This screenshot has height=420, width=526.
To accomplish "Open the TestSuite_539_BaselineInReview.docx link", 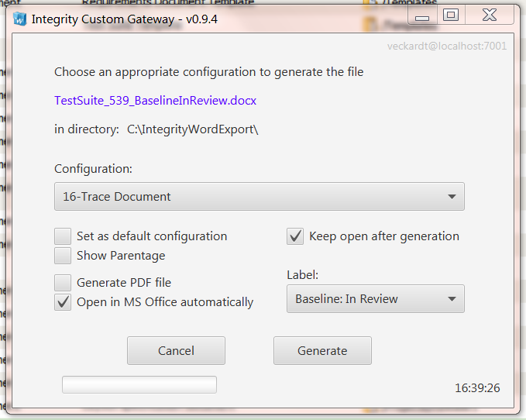I will (155, 100).
